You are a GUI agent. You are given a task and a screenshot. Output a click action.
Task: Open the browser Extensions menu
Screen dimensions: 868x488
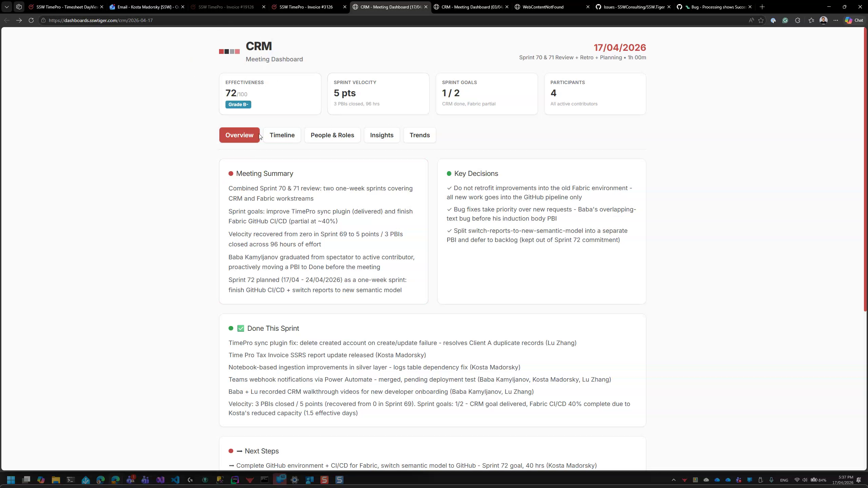[x=797, y=20]
